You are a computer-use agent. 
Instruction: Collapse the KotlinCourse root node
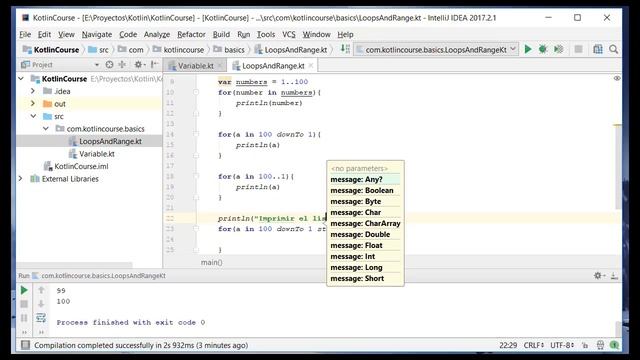[21, 78]
